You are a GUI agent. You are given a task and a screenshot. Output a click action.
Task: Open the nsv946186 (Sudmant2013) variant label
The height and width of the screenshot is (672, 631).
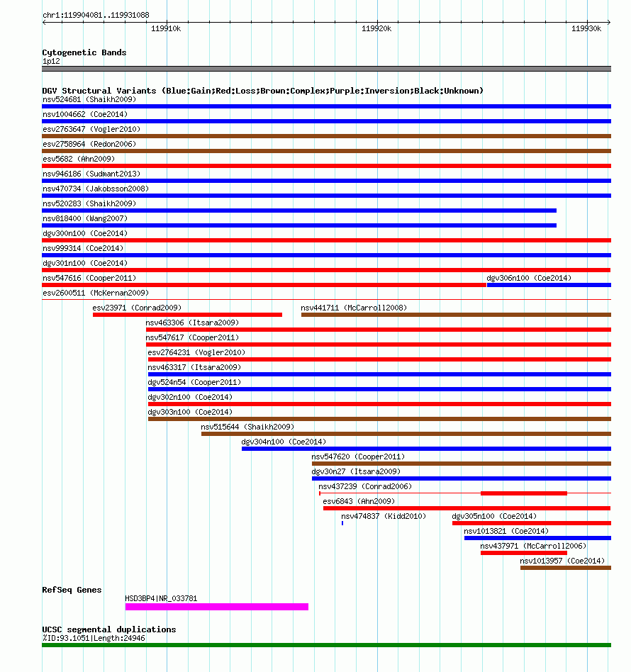[91, 174]
